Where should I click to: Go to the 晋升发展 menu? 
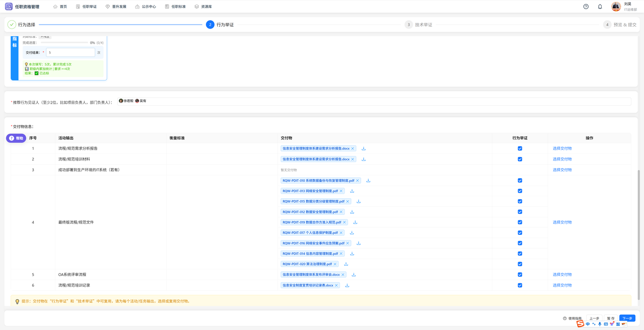point(116,7)
